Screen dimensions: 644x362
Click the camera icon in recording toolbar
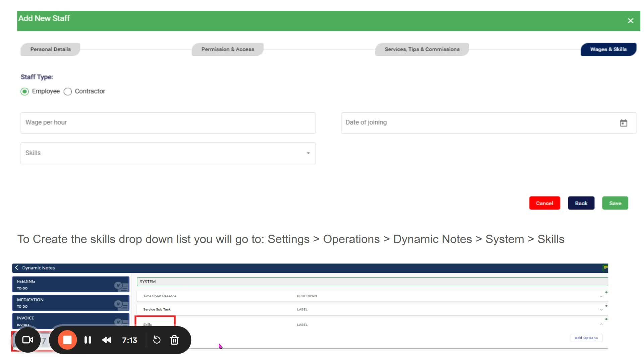28,340
